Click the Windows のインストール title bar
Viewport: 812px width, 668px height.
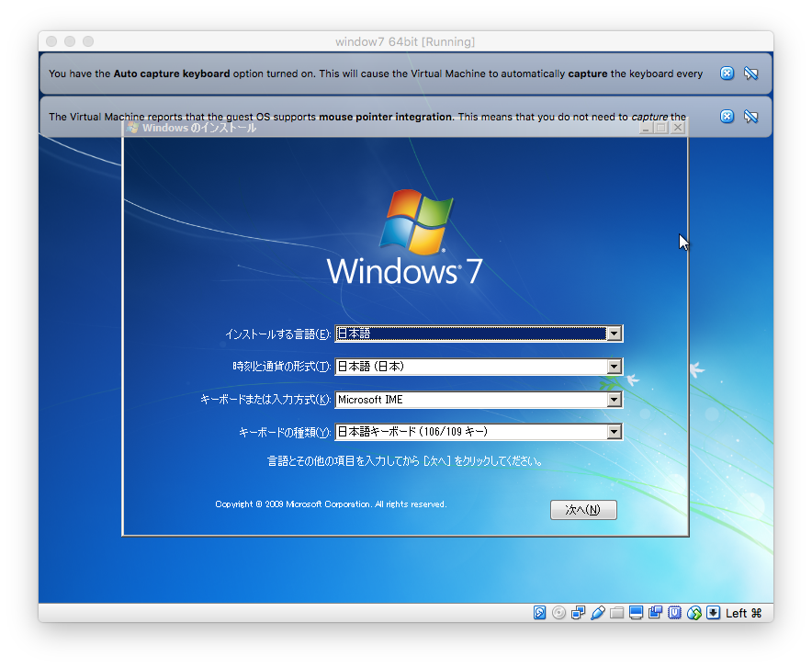(405, 128)
